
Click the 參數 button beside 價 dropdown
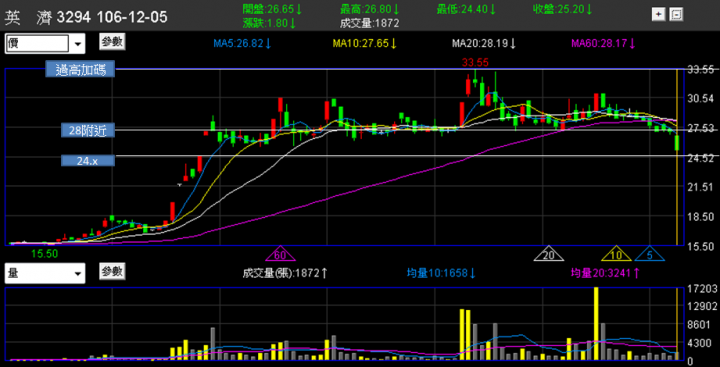(112, 42)
